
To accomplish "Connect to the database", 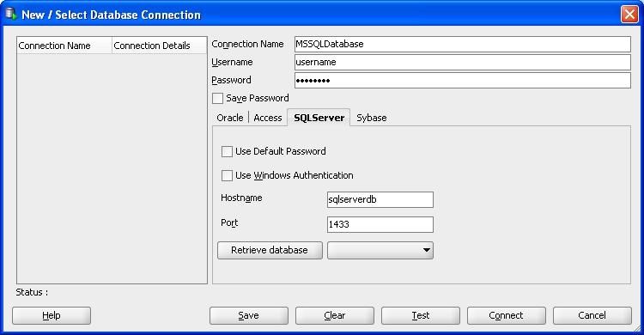I will [507, 316].
